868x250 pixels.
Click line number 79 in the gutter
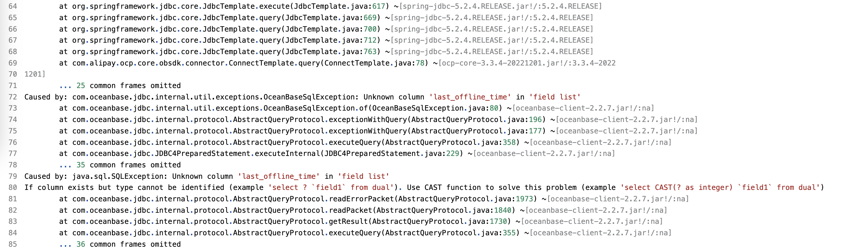(12, 176)
